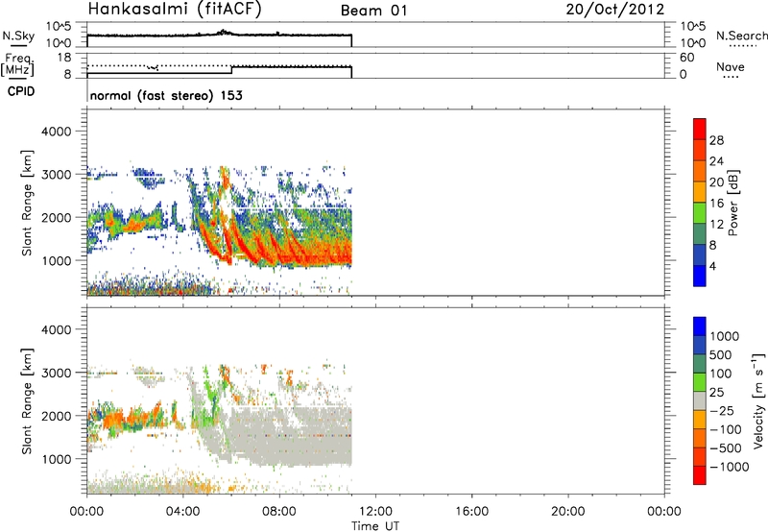
Task: Select the N.Search legend label
Action: point(741,36)
